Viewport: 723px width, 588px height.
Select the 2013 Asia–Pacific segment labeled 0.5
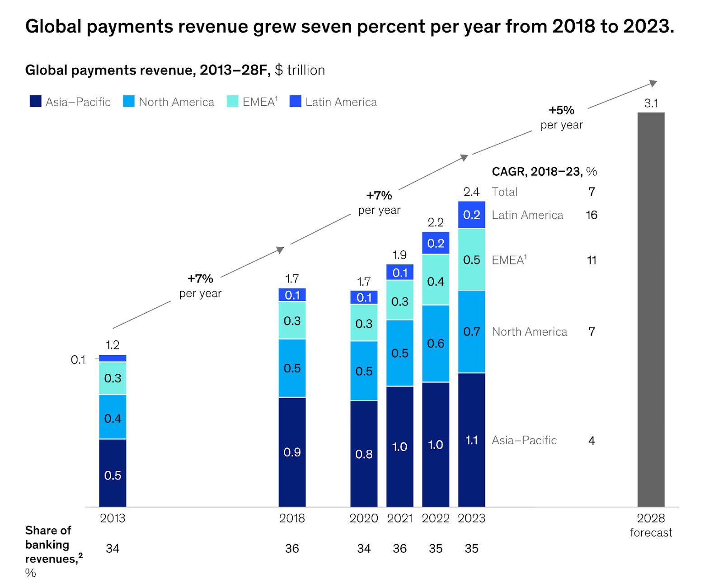coord(113,475)
